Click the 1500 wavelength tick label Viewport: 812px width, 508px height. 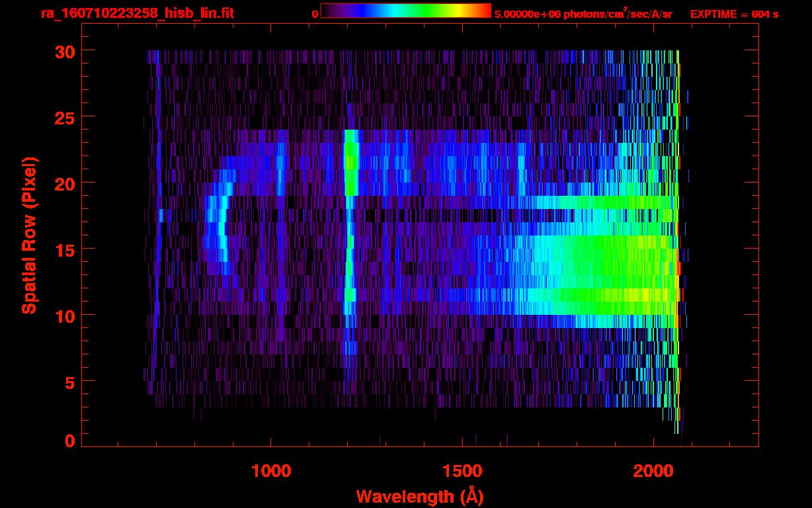[x=462, y=471]
